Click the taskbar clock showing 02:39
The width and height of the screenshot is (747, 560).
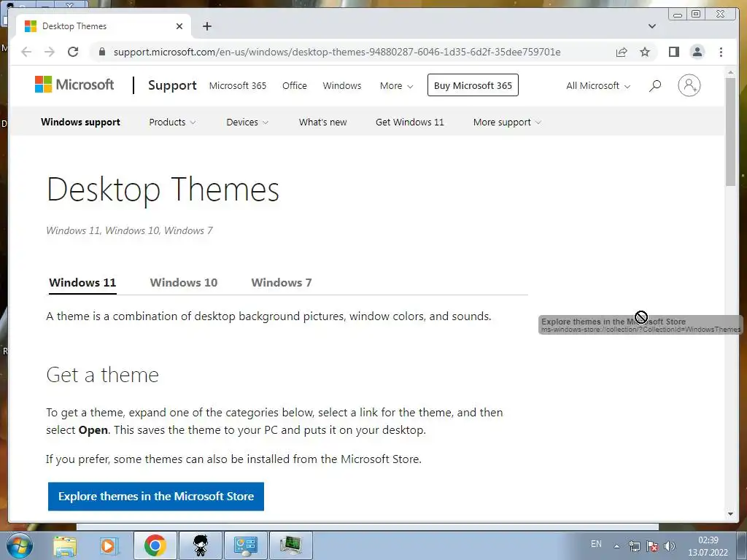point(708,546)
